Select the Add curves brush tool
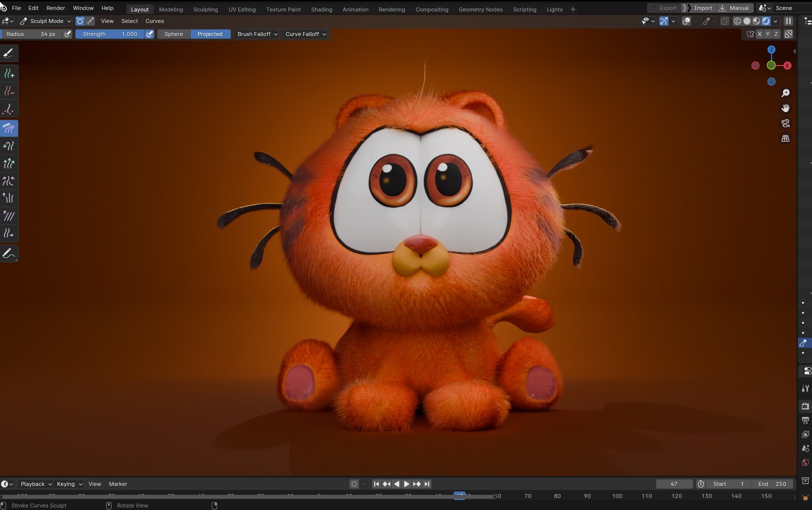The height and width of the screenshot is (510, 812). [9, 74]
